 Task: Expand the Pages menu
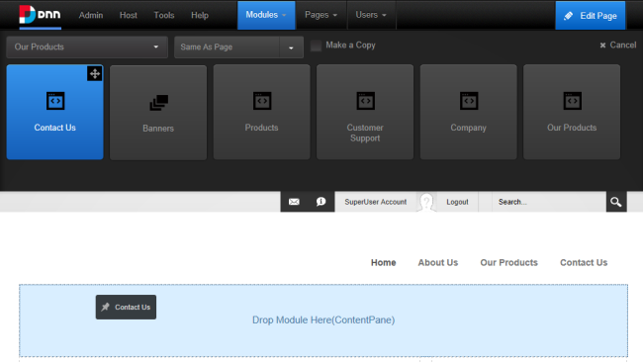[321, 15]
